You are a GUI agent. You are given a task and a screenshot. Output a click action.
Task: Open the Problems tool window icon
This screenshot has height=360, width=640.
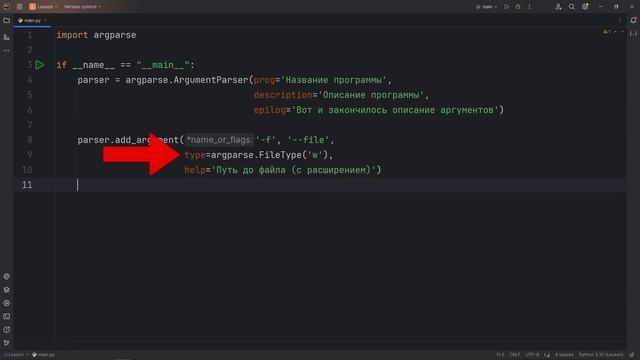coord(7,330)
